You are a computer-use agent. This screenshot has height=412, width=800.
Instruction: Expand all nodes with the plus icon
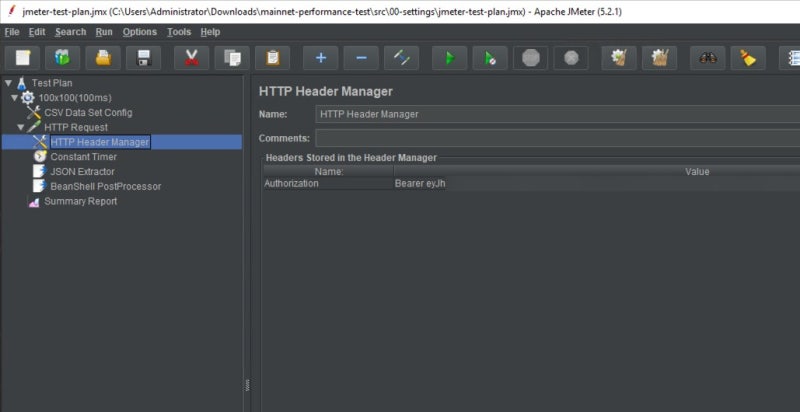(x=320, y=58)
